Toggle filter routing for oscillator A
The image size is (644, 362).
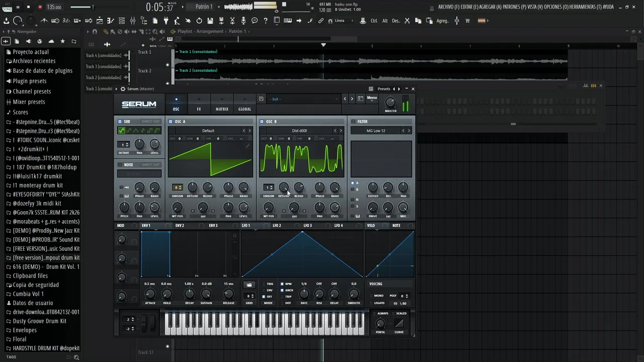point(353,183)
